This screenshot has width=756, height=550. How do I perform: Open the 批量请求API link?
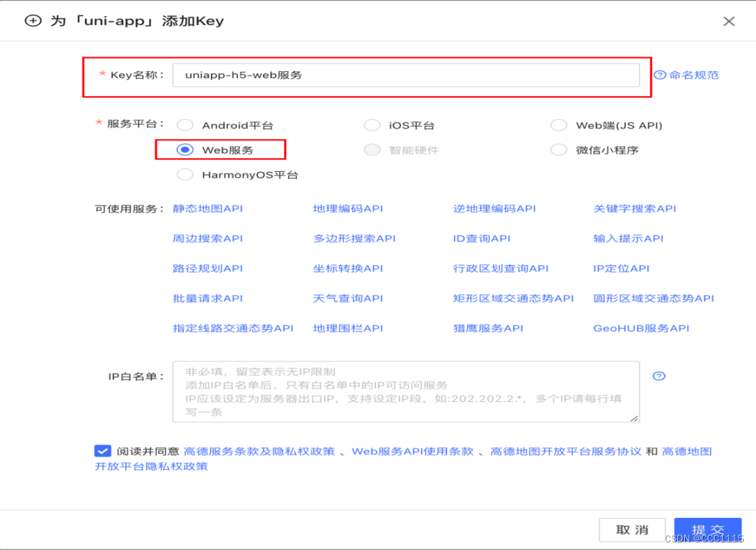(207, 298)
